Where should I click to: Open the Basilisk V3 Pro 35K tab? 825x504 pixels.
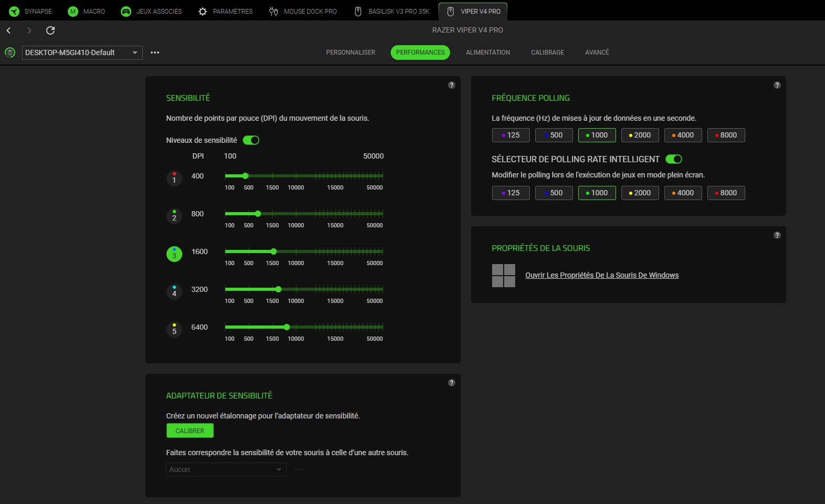[x=392, y=12]
